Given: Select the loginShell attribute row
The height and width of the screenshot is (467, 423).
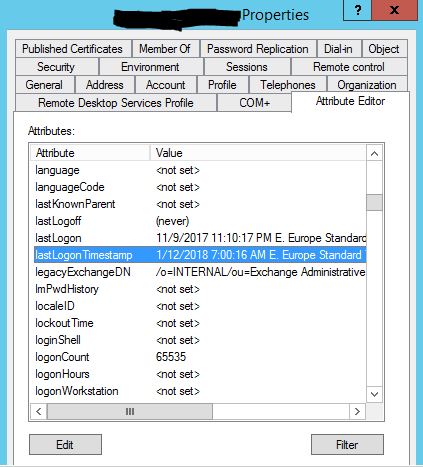Looking at the screenshot, I should (199, 340).
